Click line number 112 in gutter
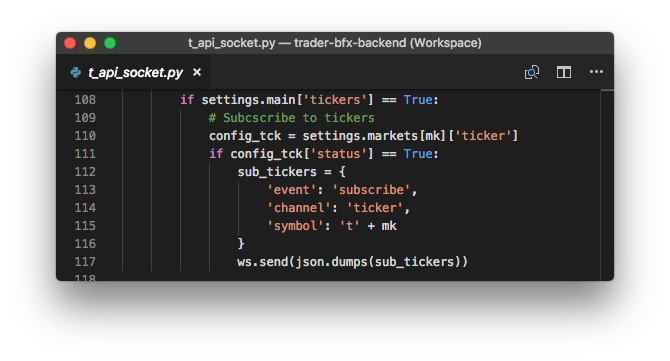Screen dimensions: 670x361 (x=85, y=171)
